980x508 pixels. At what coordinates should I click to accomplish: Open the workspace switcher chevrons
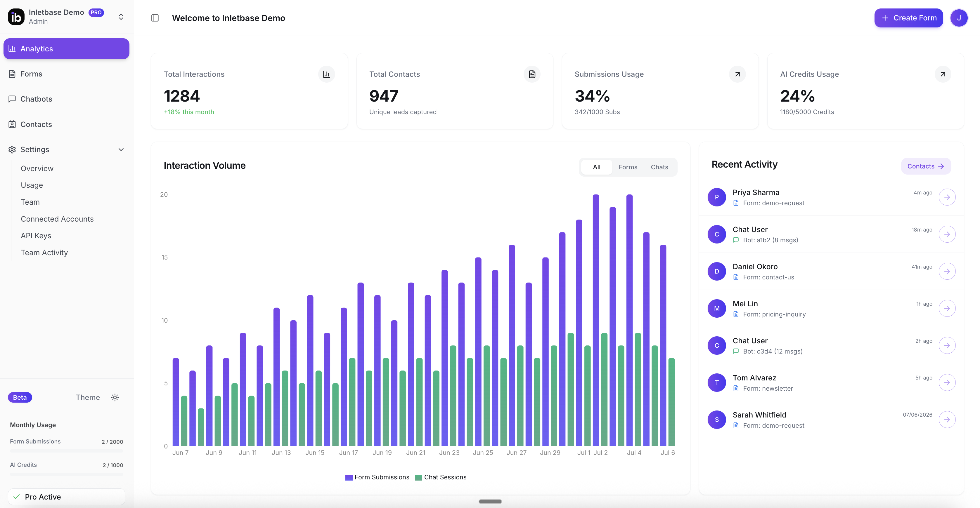click(121, 17)
